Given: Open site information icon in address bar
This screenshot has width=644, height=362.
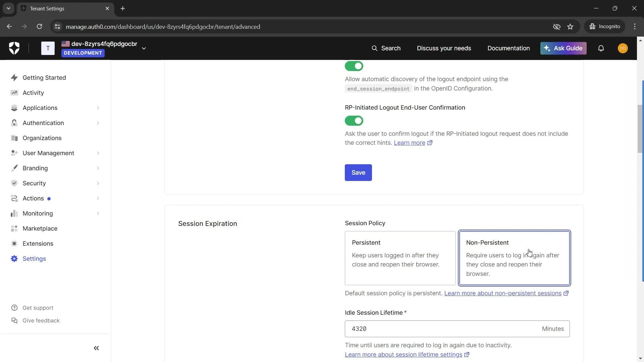Looking at the screenshot, I should pos(57,26).
